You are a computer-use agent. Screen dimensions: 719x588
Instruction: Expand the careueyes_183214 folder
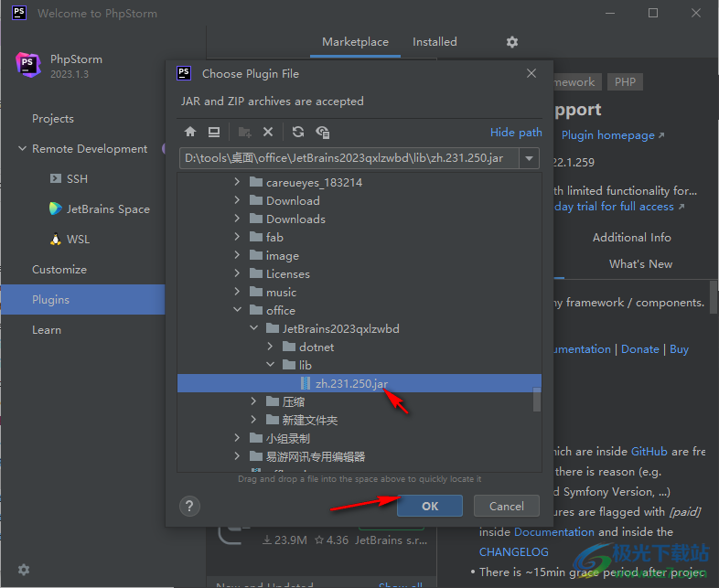coord(237,182)
